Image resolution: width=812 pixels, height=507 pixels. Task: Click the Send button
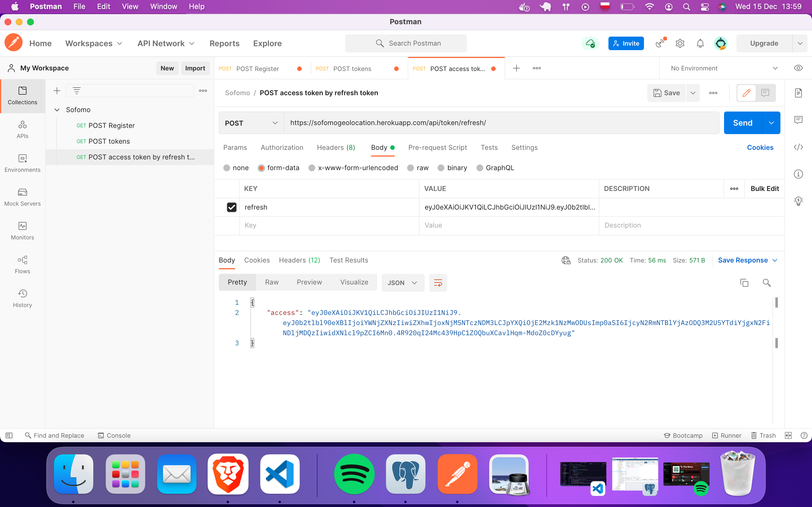743,123
